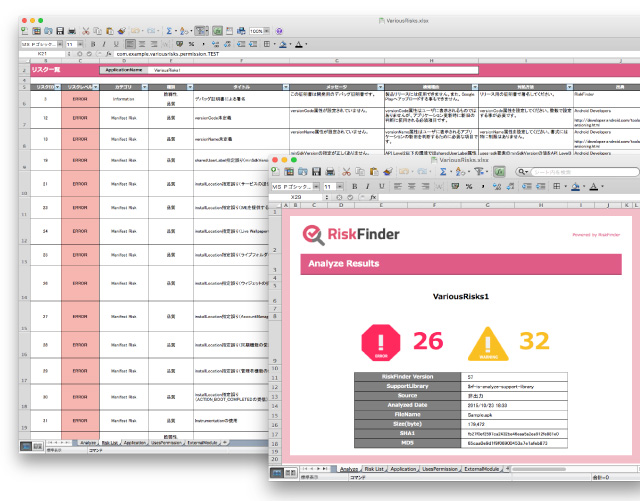The image size is (640, 501).
Task: Select UsesPermission sheet tab in front window
Action: pyautogui.click(x=440, y=469)
